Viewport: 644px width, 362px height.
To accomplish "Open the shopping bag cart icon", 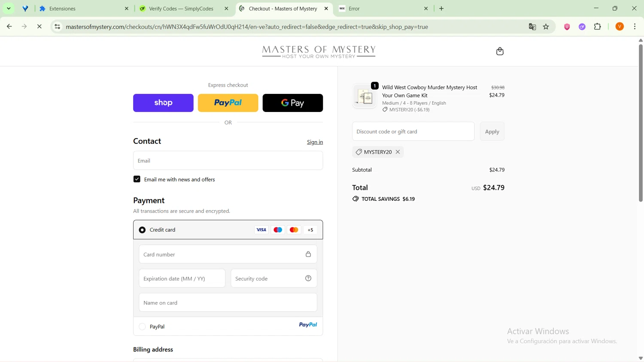I will [x=500, y=51].
